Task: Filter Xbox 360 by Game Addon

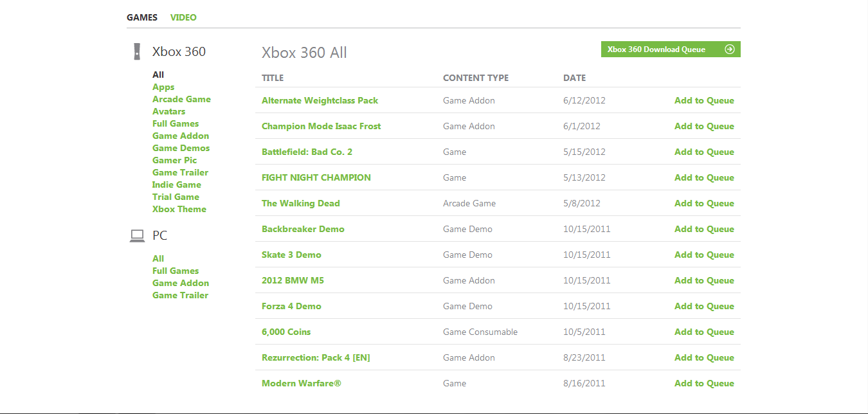Action: pyautogui.click(x=181, y=136)
